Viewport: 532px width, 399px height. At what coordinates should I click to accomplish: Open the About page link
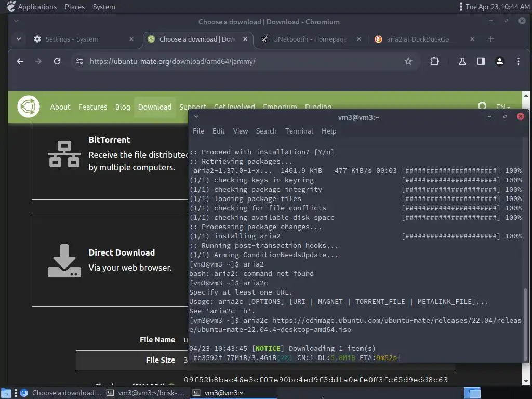60,107
